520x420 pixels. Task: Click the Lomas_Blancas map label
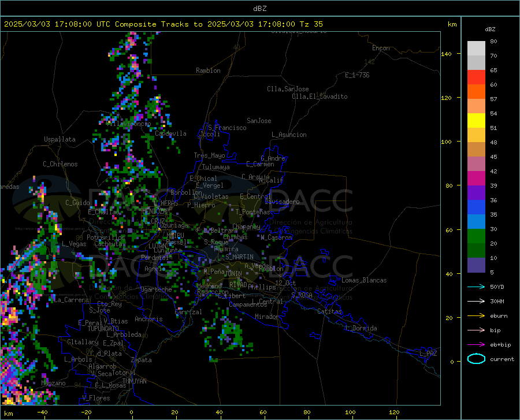pyautogui.click(x=364, y=280)
